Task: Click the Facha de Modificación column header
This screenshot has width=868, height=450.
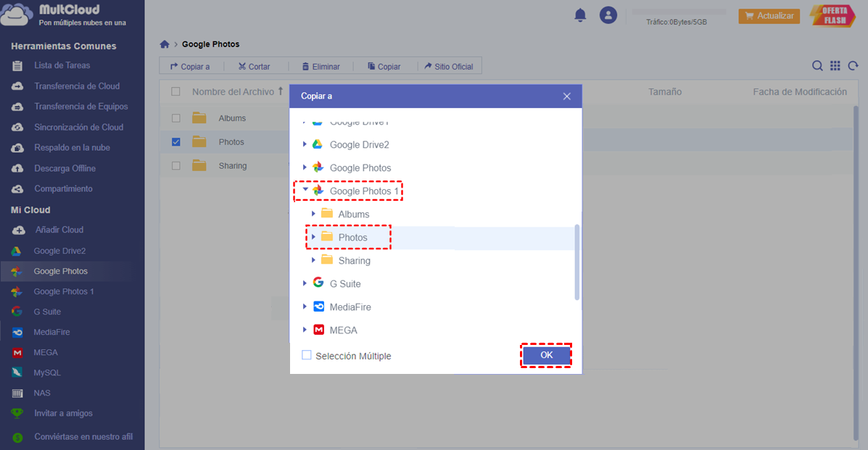Action: (x=799, y=92)
